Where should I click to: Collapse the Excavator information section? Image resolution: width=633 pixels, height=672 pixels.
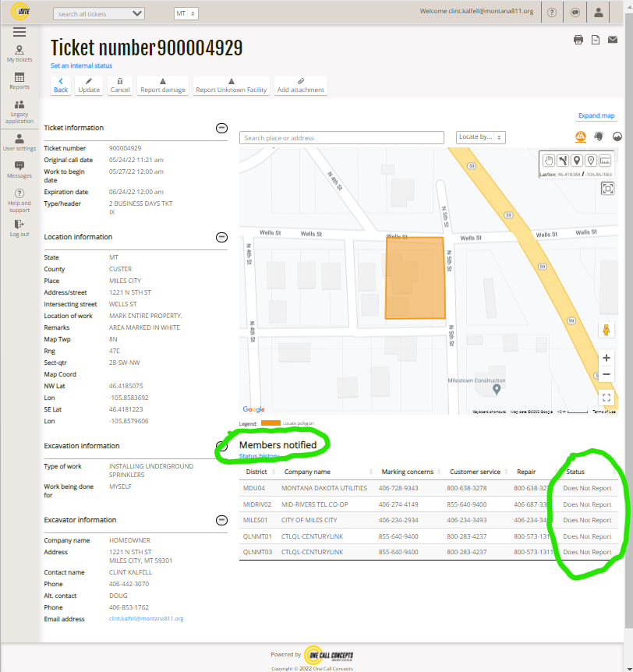(x=221, y=520)
